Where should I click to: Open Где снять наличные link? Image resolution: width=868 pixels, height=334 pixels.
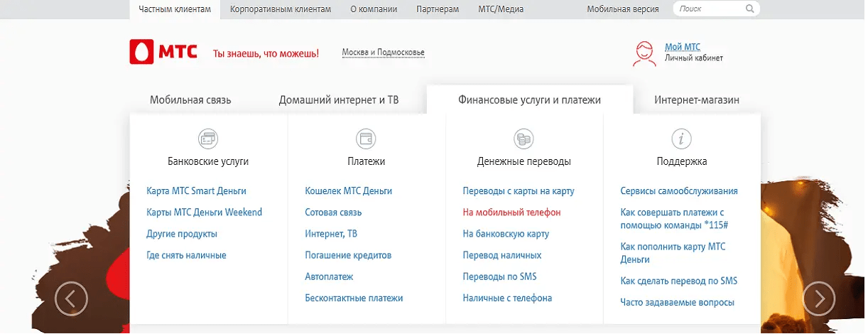coord(186,255)
